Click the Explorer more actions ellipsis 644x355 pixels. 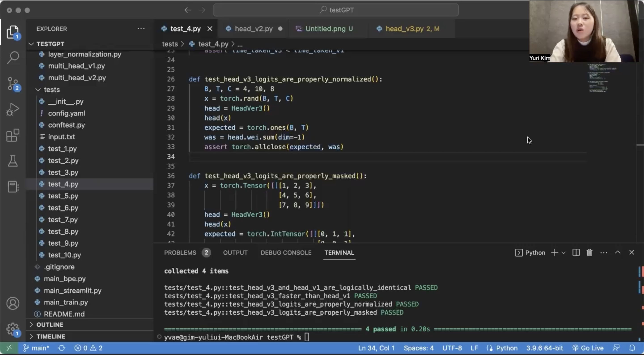141,28
